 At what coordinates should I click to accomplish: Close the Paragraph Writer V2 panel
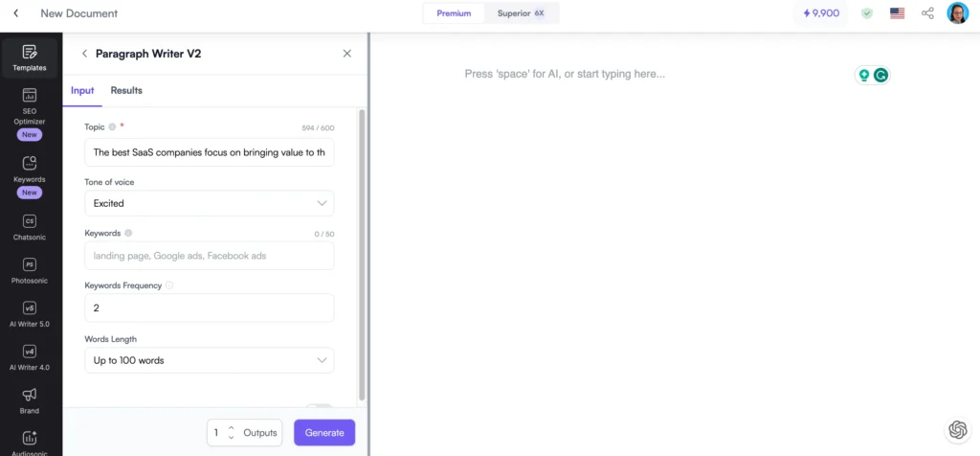pos(346,54)
